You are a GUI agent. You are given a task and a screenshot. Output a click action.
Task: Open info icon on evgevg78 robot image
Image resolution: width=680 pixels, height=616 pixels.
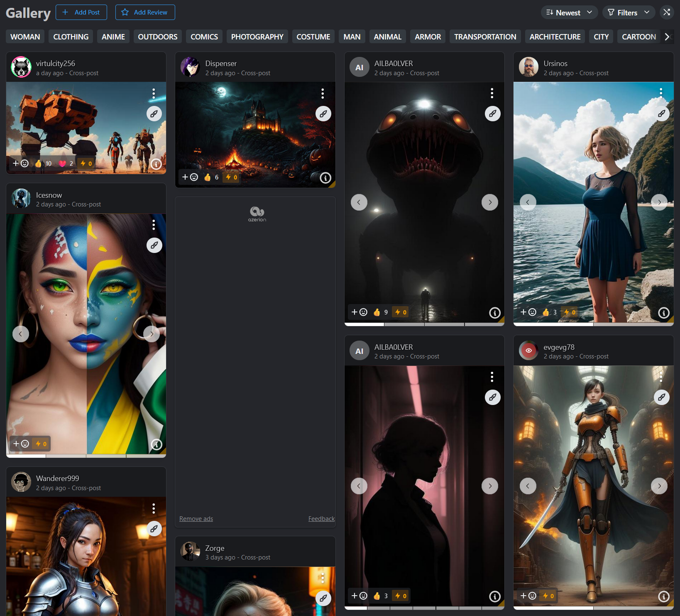pyautogui.click(x=664, y=596)
